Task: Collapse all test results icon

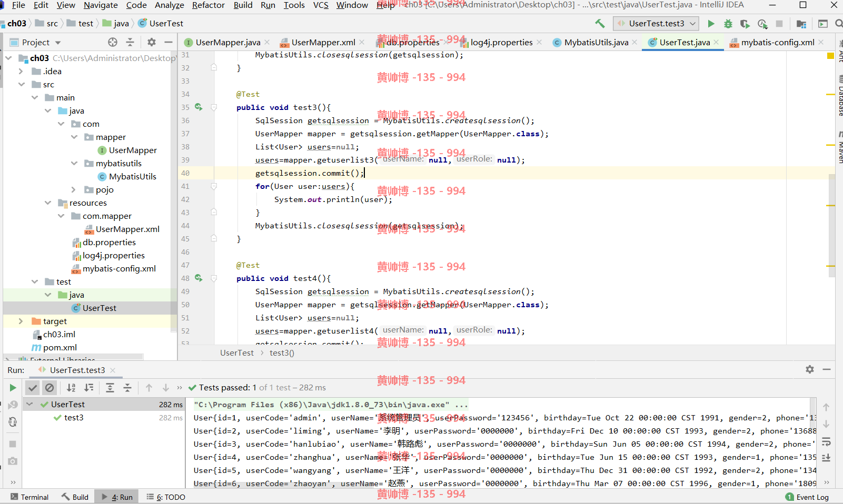Action: tap(127, 388)
